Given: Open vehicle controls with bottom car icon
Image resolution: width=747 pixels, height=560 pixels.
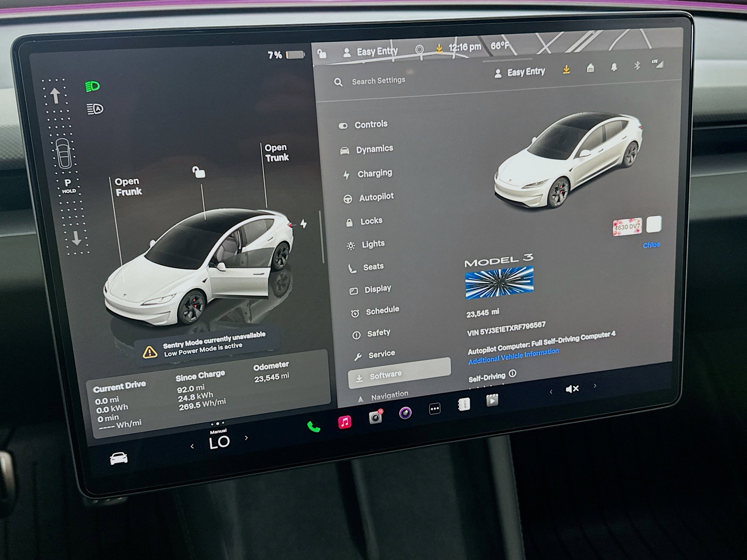Looking at the screenshot, I should click(x=119, y=458).
